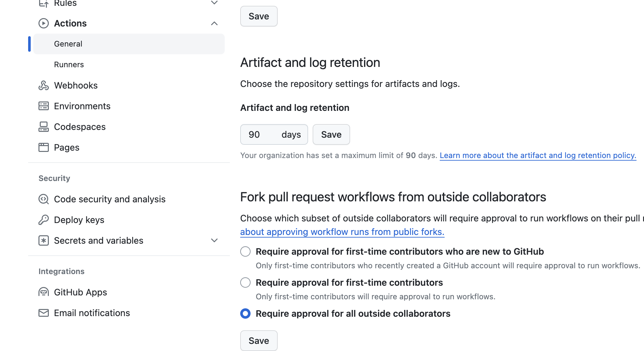Save the artifact retention days setting
The height and width of the screenshot is (351, 644).
(331, 134)
